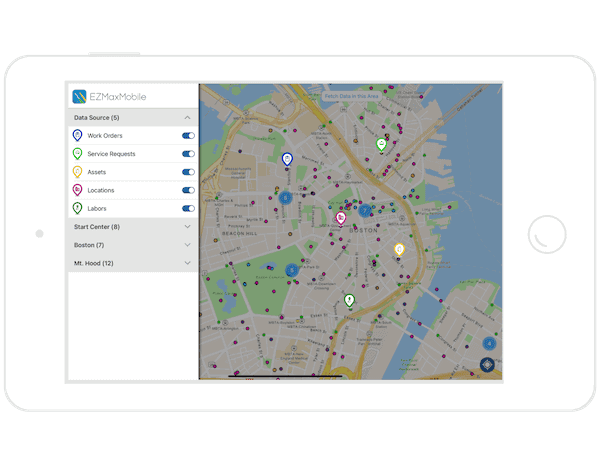Image resolution: width=600 pixels, height=464 pixels.
Task: Open the cluster bubble near Massachusetts General Hospital
Action: [x=285, y=198]
